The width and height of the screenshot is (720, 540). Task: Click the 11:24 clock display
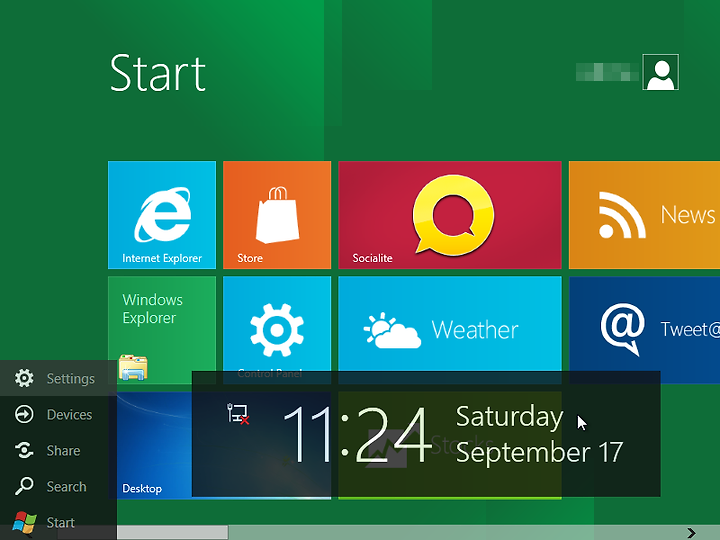click(357, 434)
